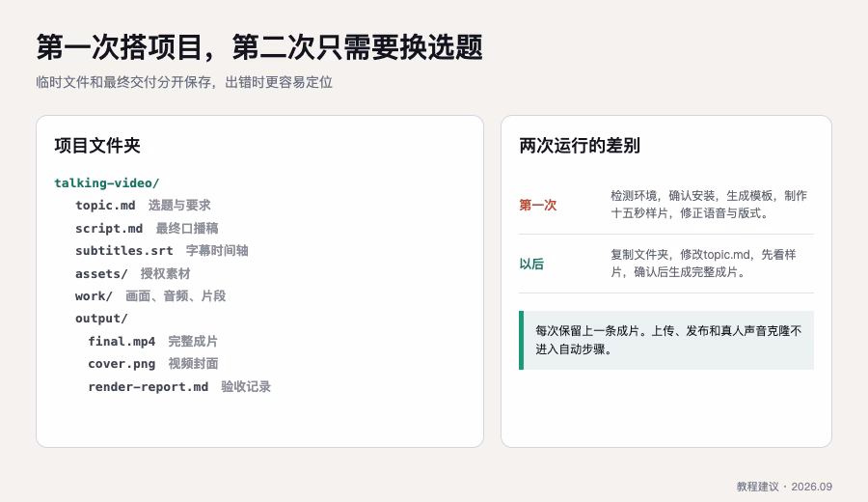The image size is (868, 502).
Task: Click the green-bordered note about 每次保留上一条成片
Action: pyautogui.click(x=666, y=340)
